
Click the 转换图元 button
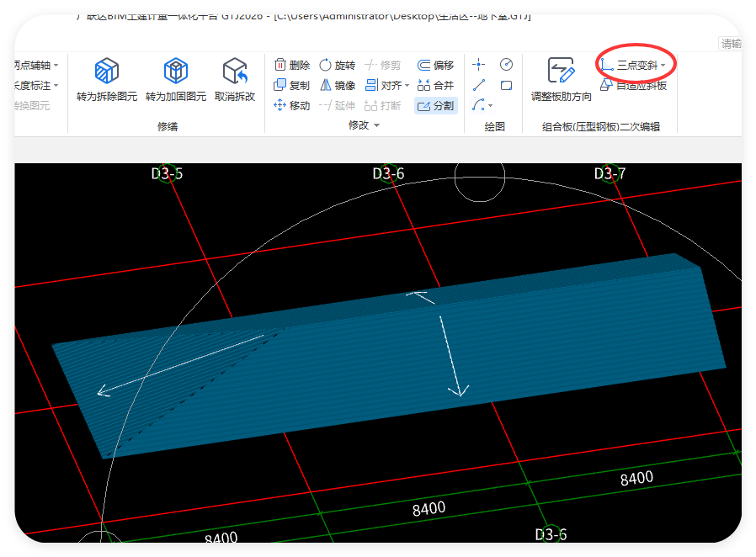point(32,105)
